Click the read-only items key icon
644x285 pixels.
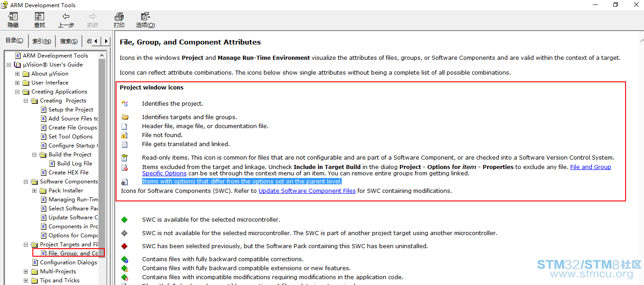[125, 158]
